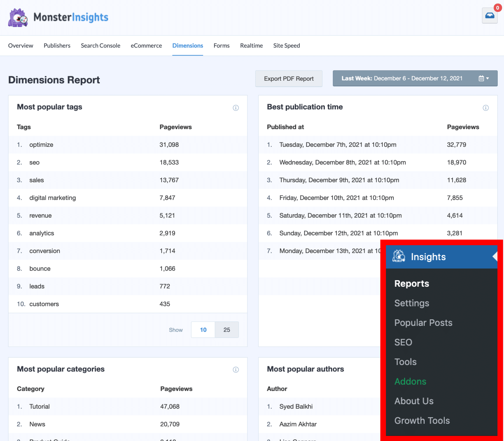Open Popular Posts in Insights menu
The image size is (504, 441).
pos(423,323)
